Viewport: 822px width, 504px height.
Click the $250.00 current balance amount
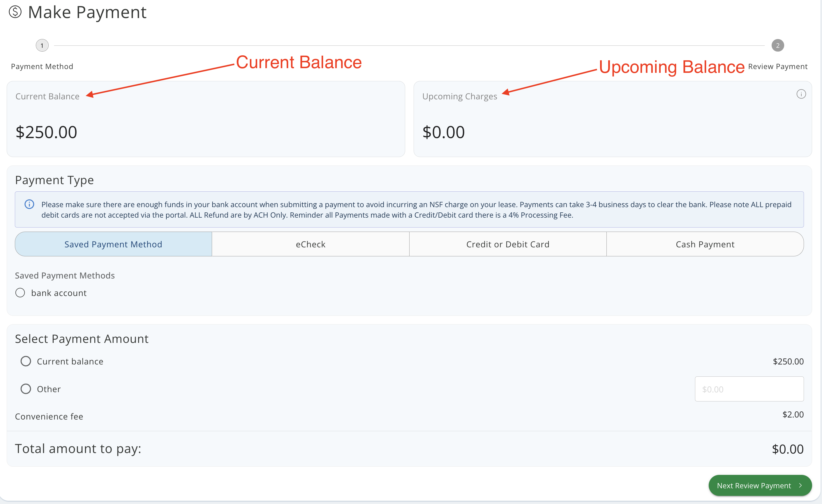(x=46, y=132)
